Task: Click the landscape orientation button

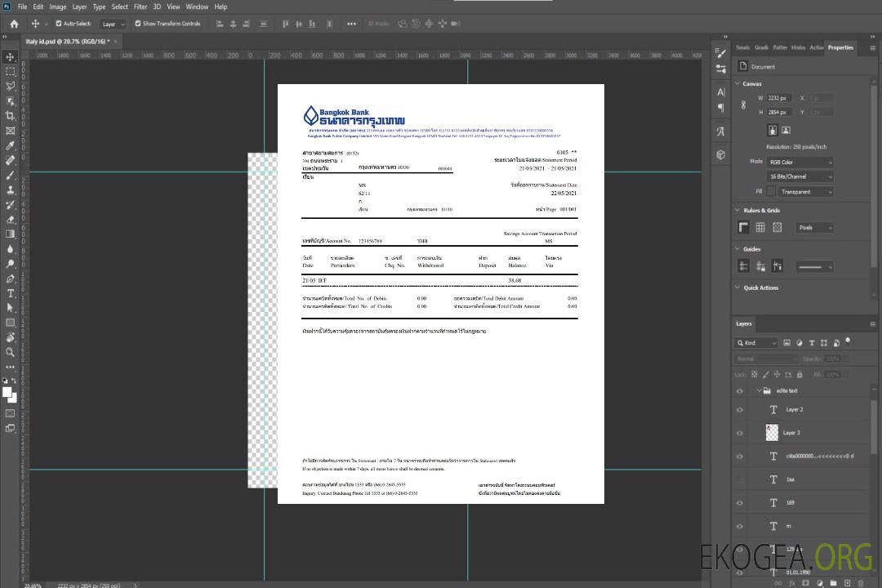Action: coord(786,131)
